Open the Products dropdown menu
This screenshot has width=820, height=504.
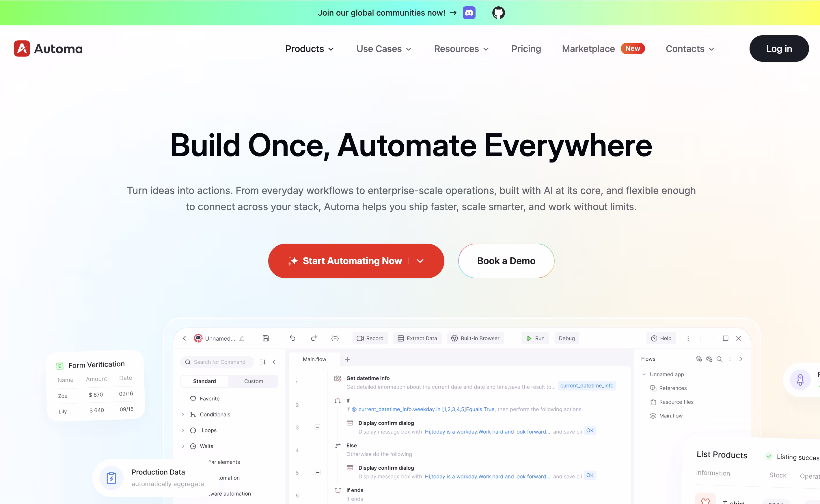[309, 49]
